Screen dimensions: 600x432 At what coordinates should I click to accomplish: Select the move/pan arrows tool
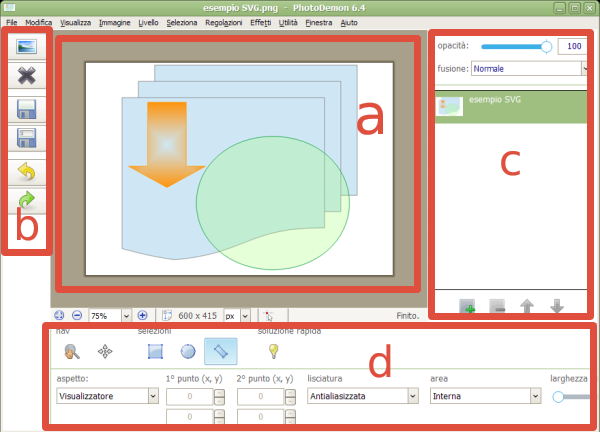coord(105,351)
